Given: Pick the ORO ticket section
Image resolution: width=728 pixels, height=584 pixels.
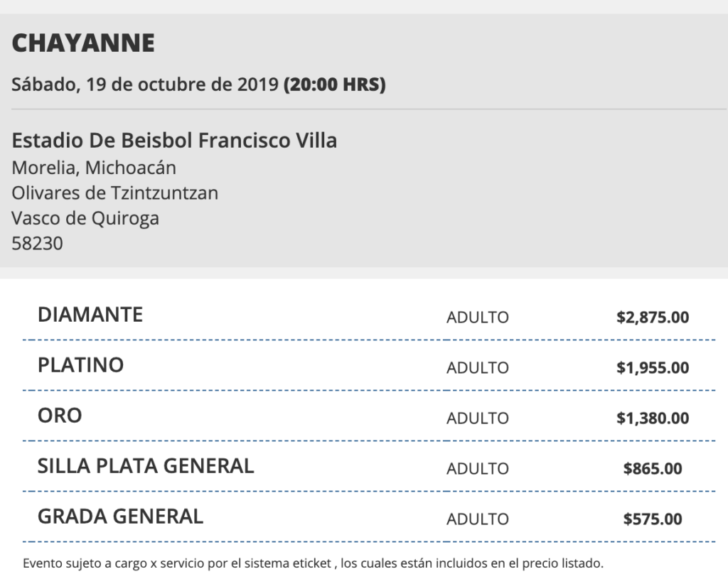Looking at the screenshot, I should [60, 416].
